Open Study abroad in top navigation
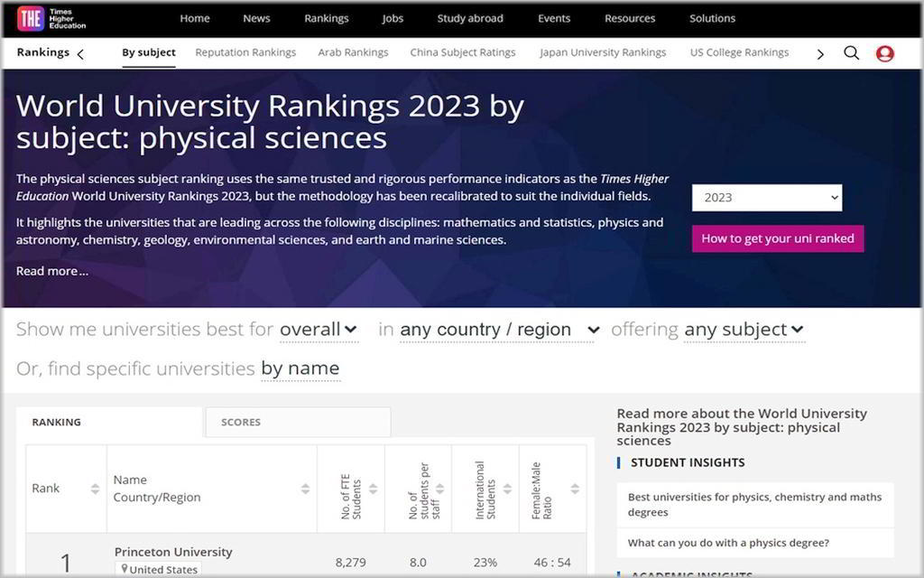 [x=470, y=18]
